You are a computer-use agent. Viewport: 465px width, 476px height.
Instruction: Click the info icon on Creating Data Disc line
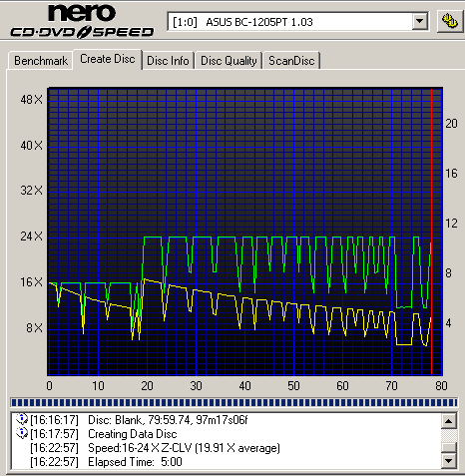click(22, 433)
